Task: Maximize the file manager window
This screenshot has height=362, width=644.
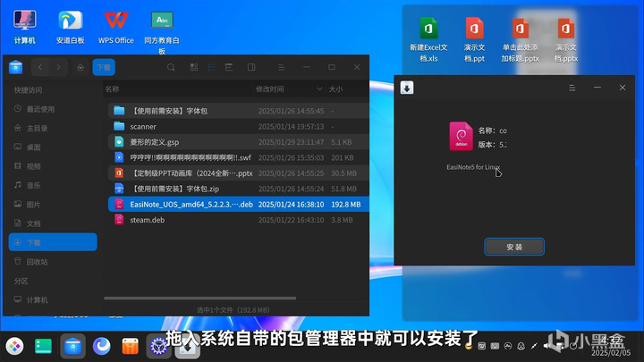Action: (332, 67)
